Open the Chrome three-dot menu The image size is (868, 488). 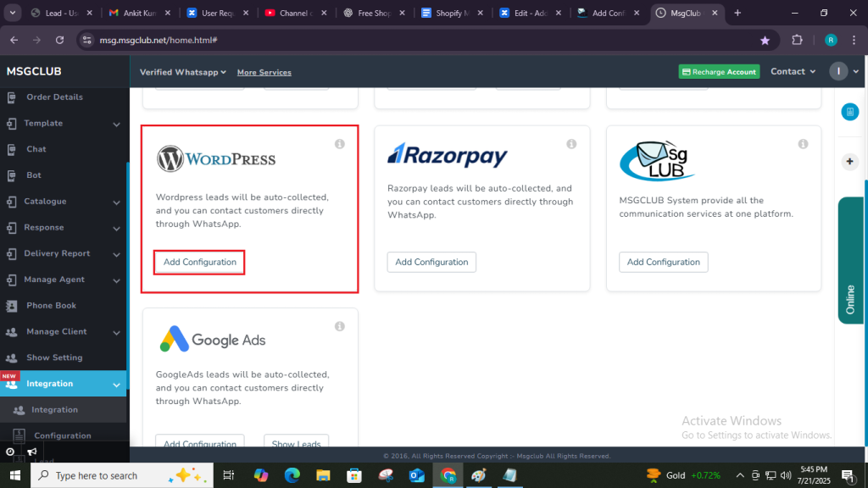coord(854,40)
